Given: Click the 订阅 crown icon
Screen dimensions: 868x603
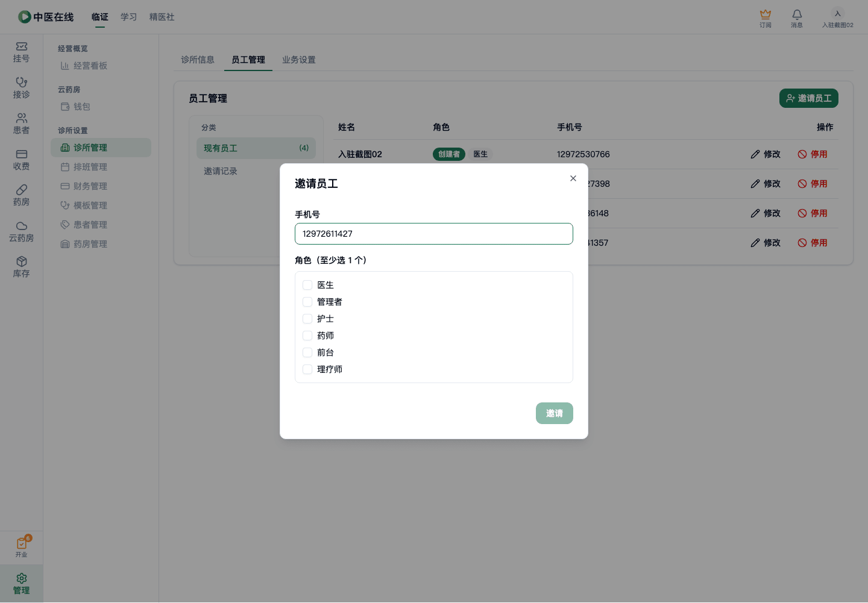Looking at the screenshot, I should click(766, 18).
